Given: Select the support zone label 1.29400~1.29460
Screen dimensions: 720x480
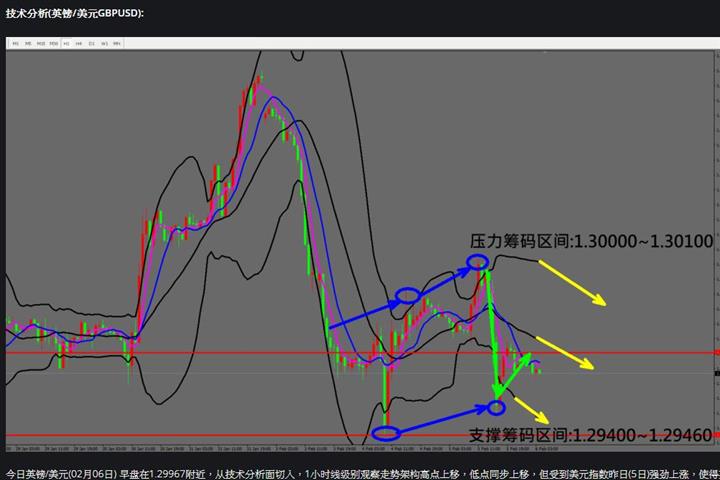Looking at the screenshot, I should tap(591, 435).
